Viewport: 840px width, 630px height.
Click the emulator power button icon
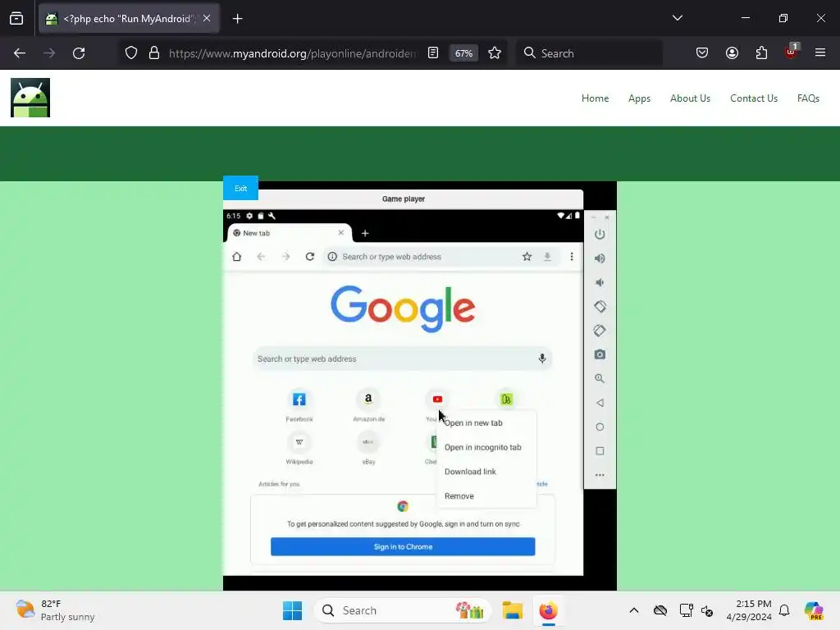coord(600,235)
